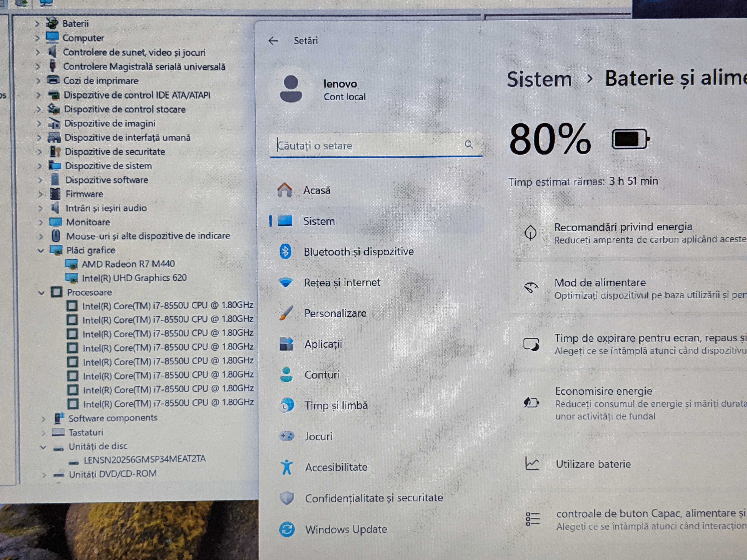This screenshot has height=560, width=747.
Task: Open Windows Update page
Action: tap(376, 529)
